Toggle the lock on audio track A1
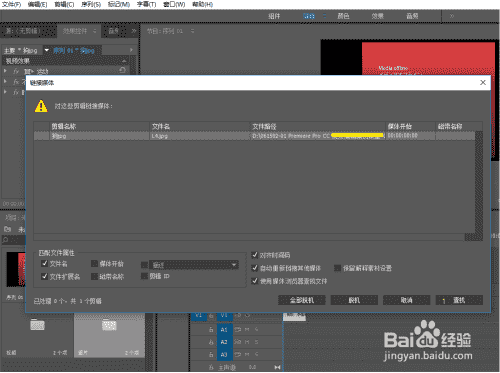Viewport: 500px width, 373px height. [x=211, y=330]
